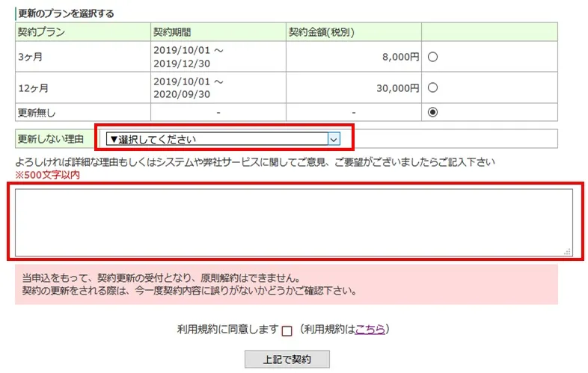Viewport: 588px width, 373px height.
Task: Check the 利用規約に同意します checkbox
Action: (287, 331)
